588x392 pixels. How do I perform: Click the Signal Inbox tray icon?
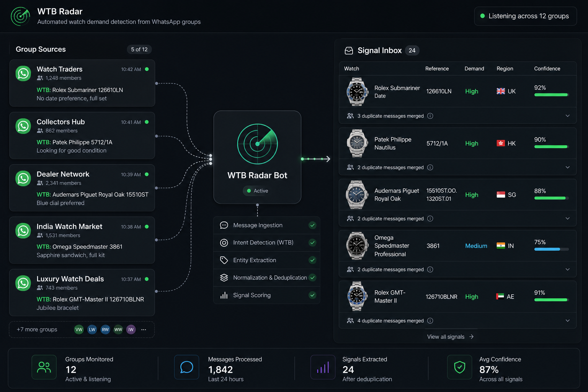349,51
